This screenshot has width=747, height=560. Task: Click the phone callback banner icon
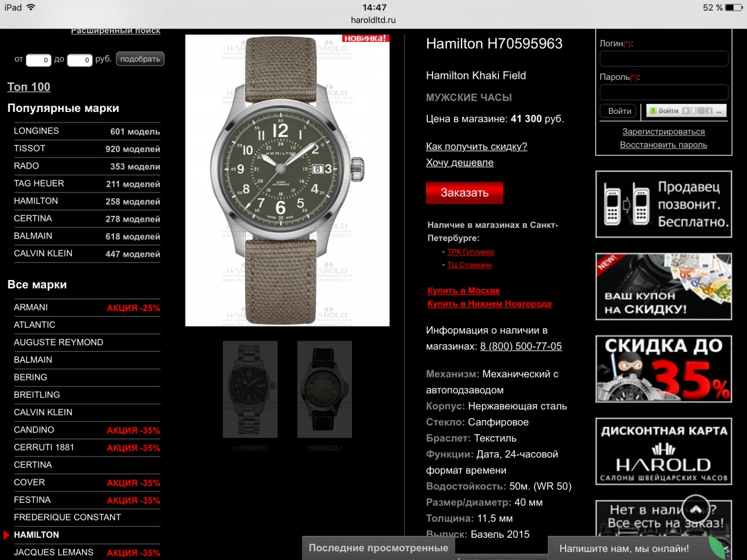tap(626, 205)
